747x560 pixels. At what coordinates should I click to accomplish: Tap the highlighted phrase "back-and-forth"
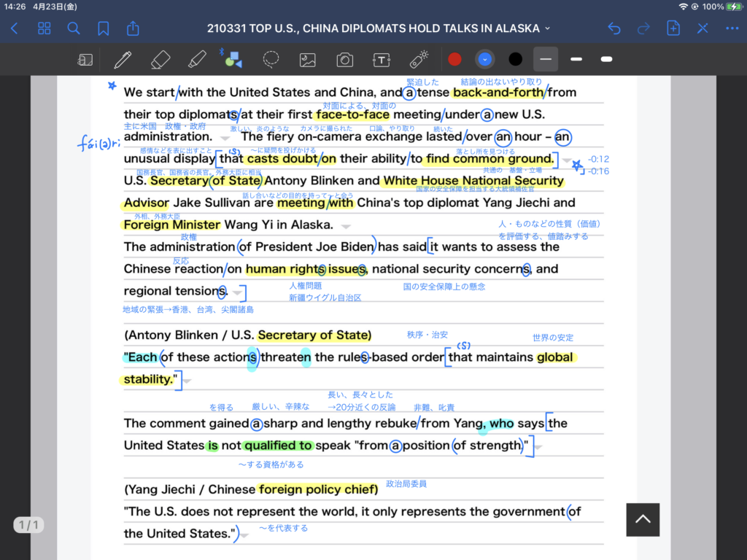click(x=498, y=93)
